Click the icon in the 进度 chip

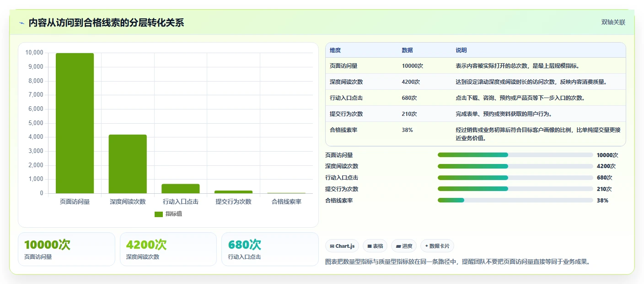tap(398, 246)
